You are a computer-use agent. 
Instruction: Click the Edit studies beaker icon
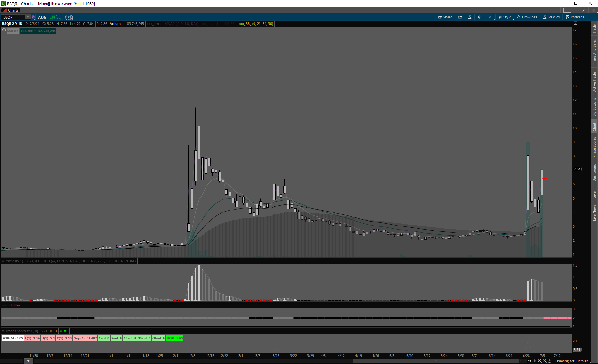pyautogui.click(x=470, y=17)
